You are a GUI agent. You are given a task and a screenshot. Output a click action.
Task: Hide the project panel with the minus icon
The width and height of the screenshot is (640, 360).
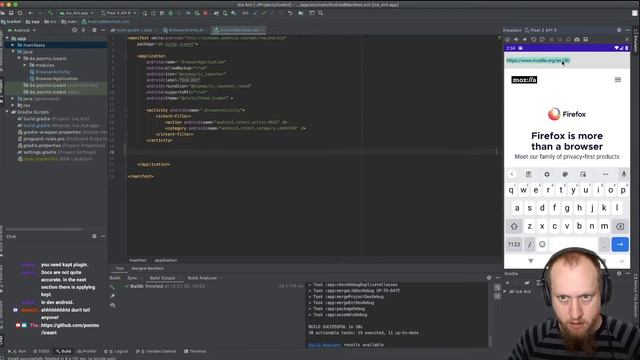point(103,30)
